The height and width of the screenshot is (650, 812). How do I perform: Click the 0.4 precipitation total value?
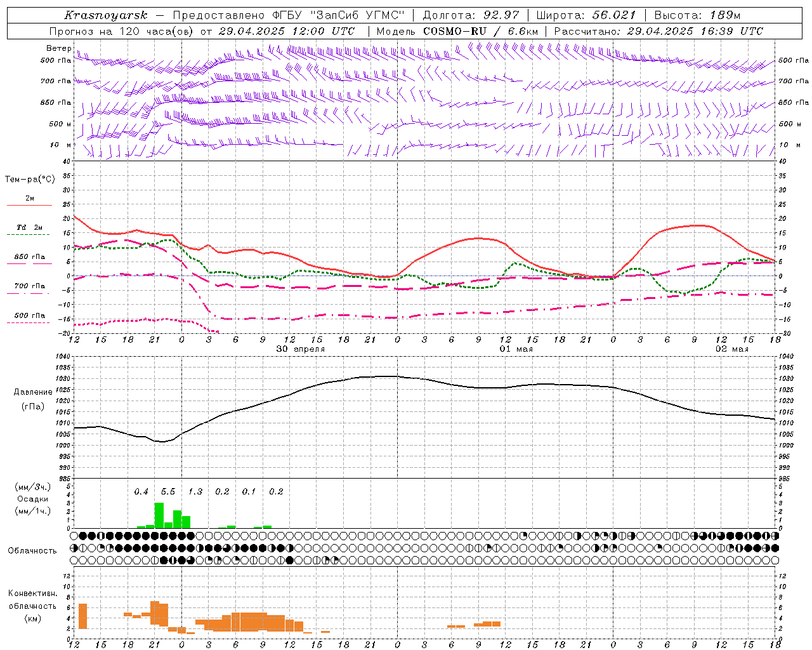coord(141,492)
